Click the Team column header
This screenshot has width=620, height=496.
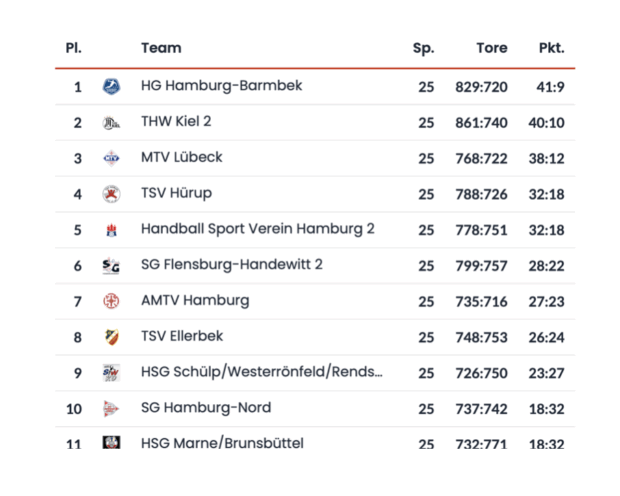click(161, 48)
